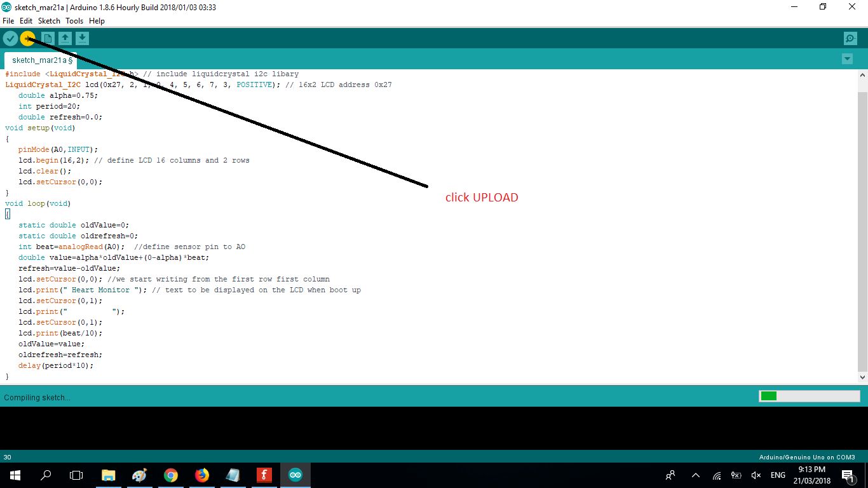Click the 'int beat=analogRead(A0);' line

tap(132, 247)
